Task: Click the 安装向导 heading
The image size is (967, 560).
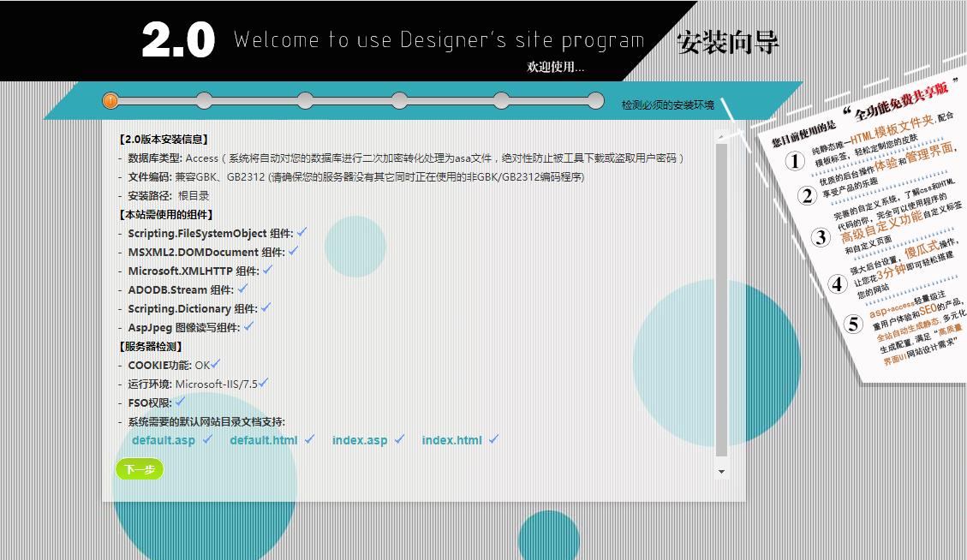Action: click(728, 43)
